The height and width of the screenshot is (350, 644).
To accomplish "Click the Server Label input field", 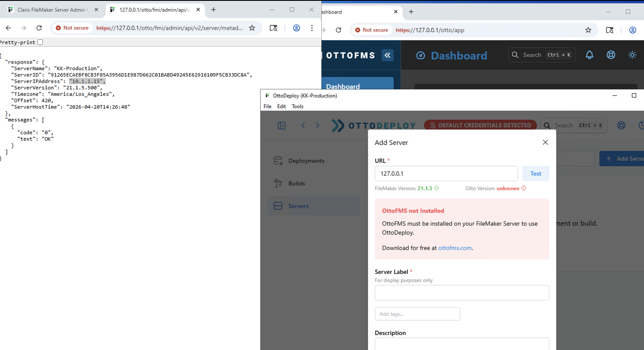I will pos(461,293).
